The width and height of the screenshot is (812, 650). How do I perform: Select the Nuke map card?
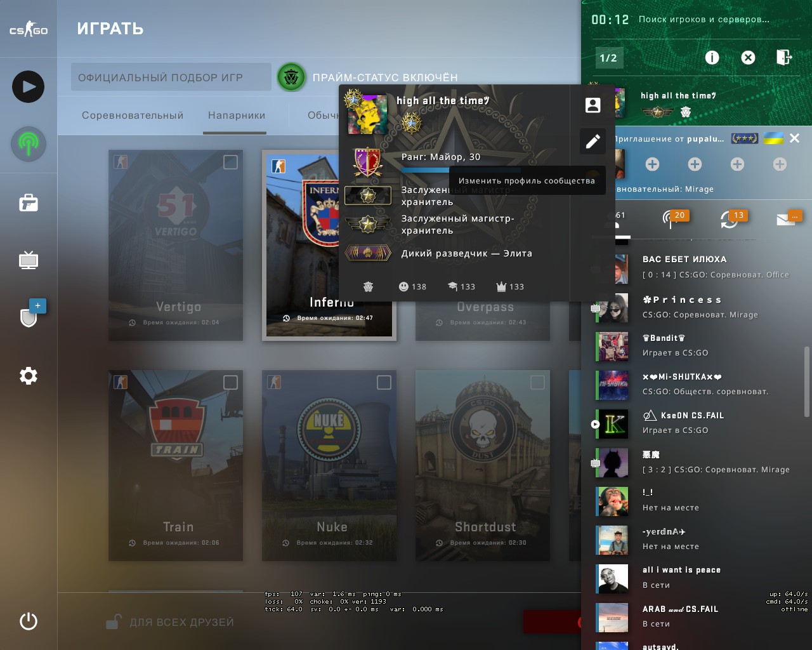329,465
